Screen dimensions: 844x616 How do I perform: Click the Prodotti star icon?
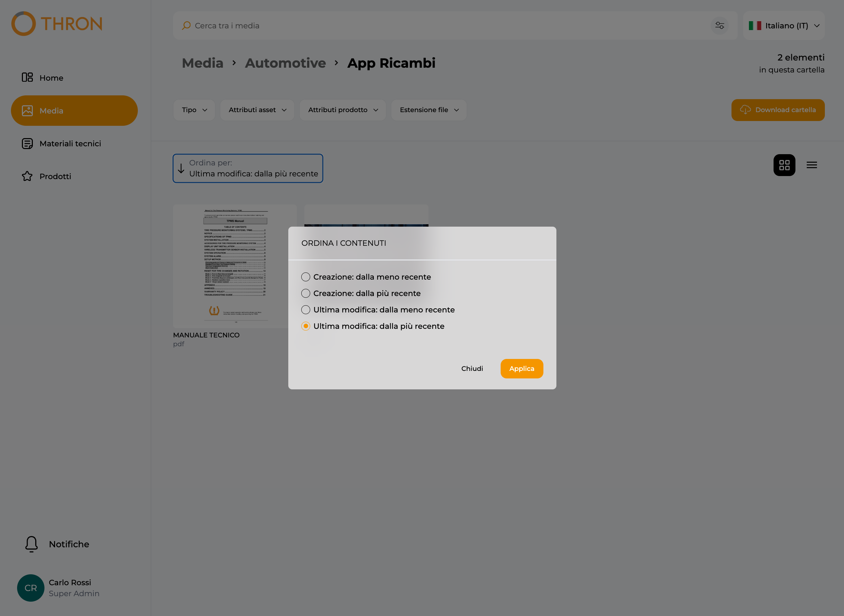27,176
